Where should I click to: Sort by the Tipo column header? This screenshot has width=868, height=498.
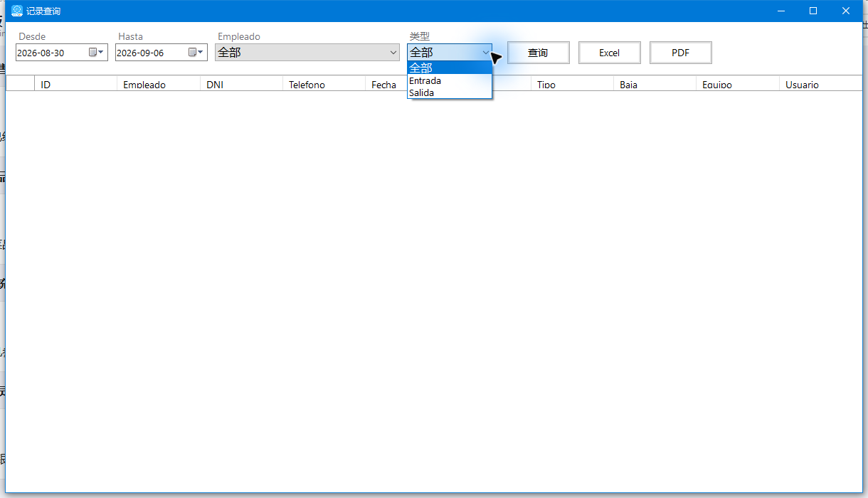572,83
